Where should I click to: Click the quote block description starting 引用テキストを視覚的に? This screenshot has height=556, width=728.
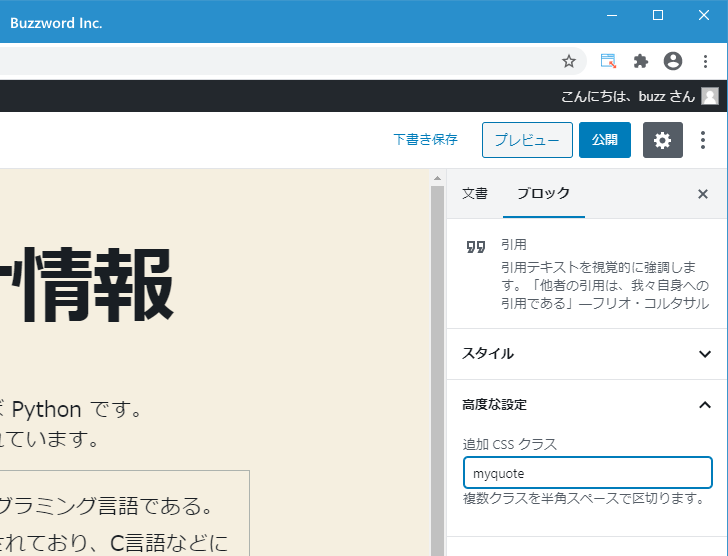click(x=605, y=285)
